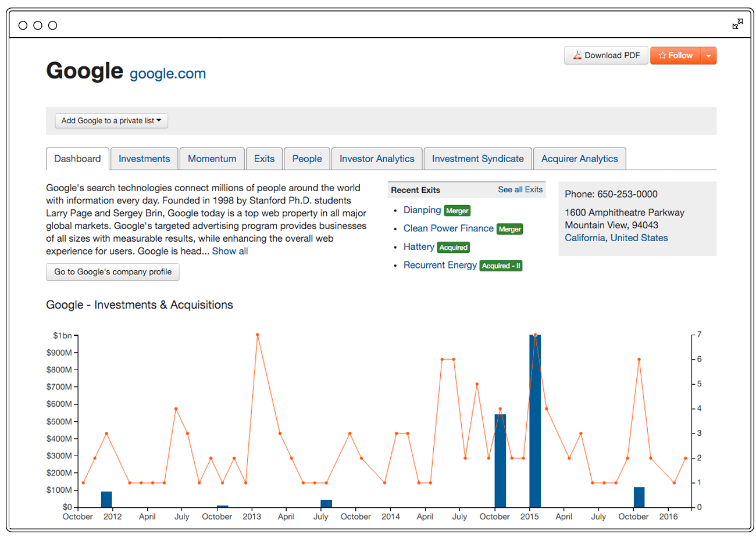Click the star icon in Follow button

(662, 55)
